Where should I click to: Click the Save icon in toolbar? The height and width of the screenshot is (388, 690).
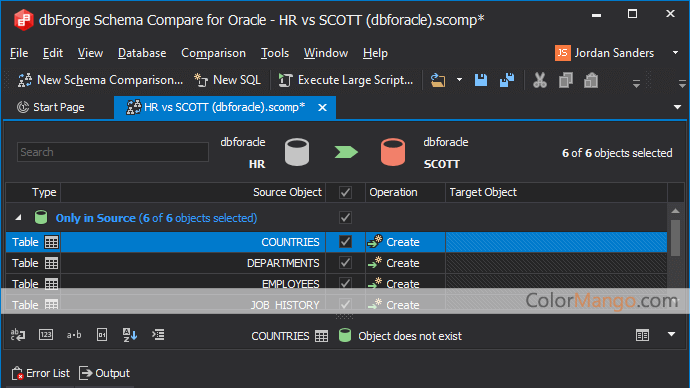click(481, 81)
